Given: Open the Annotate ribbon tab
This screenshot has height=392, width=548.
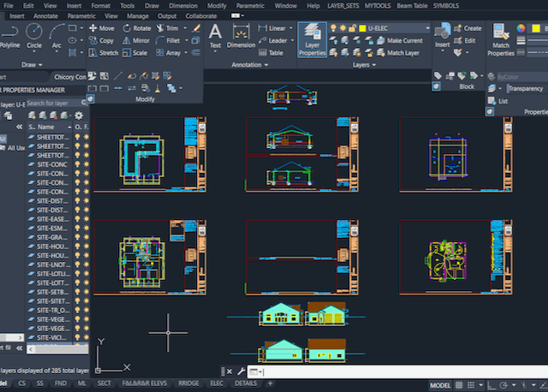Looking at the screenshot, I should (x=45, y=15).
